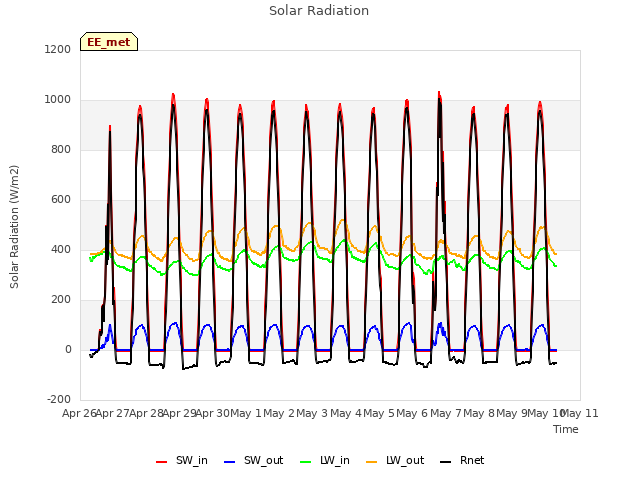Toggle Rnet series in legend
The image size is (640, 480).
pos(462,460)
